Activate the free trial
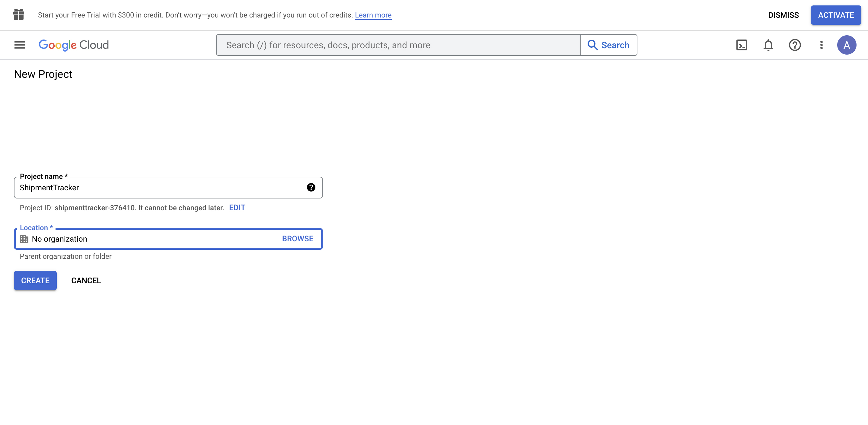The image size is (868, 425). tap(836, 15)
